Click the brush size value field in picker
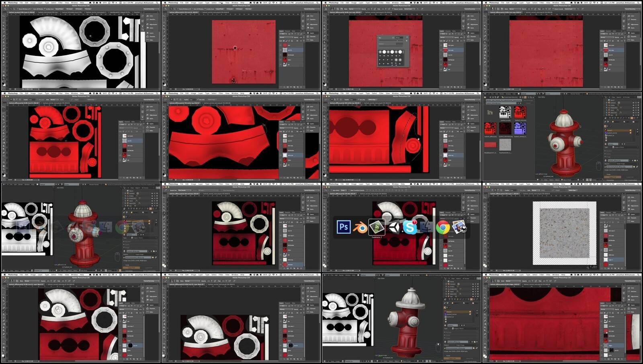 [x=398, y=38]
